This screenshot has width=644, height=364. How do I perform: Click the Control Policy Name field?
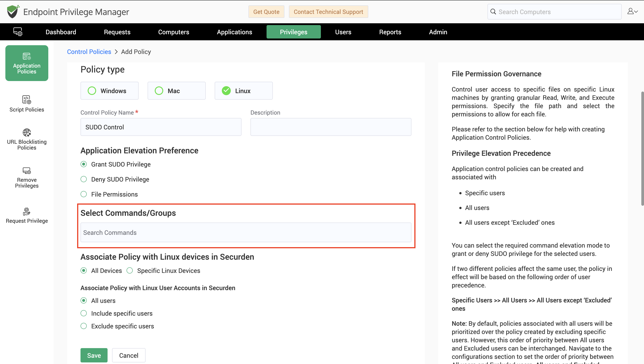tap(161, 127)
